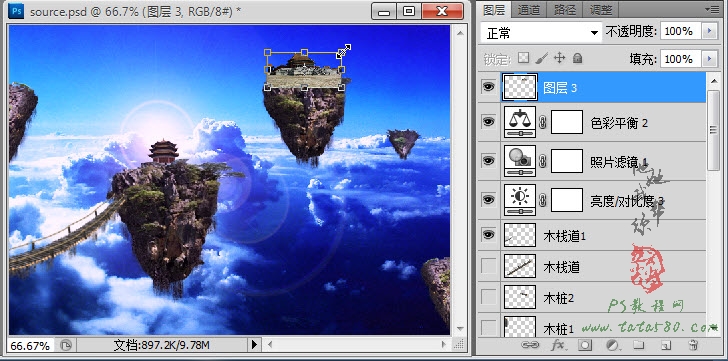This screenshot has width=728, height=361.
Task: Open the fx layer style menu
Action: [x=558, y=345]
